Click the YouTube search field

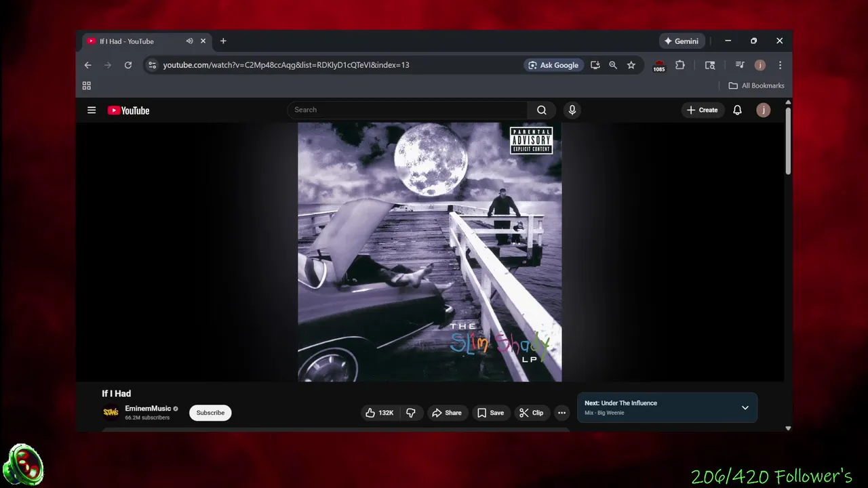tap(407, 110)
